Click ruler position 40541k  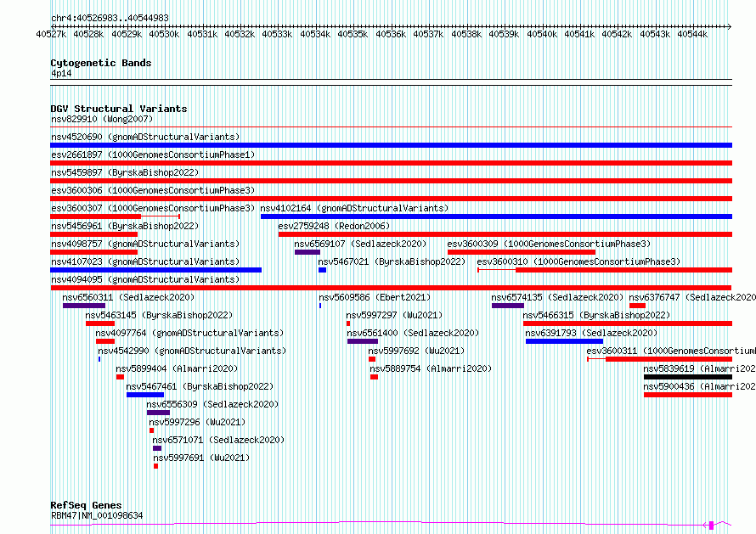click(579, 34)
